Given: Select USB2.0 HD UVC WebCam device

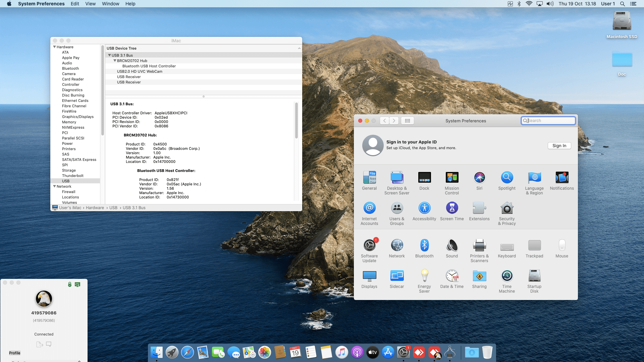Looking at the screenshot, I should point(204,71).
